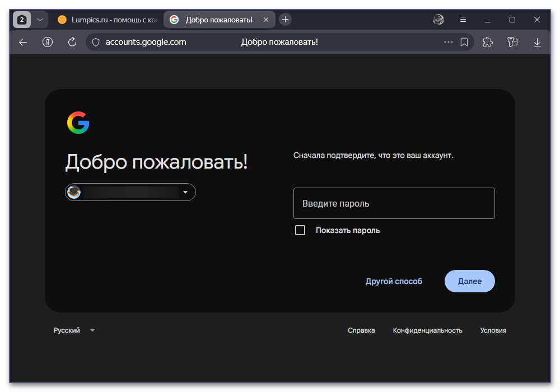Open the extensions puzzle icon
560x392 pixels.
coord(488,42)
